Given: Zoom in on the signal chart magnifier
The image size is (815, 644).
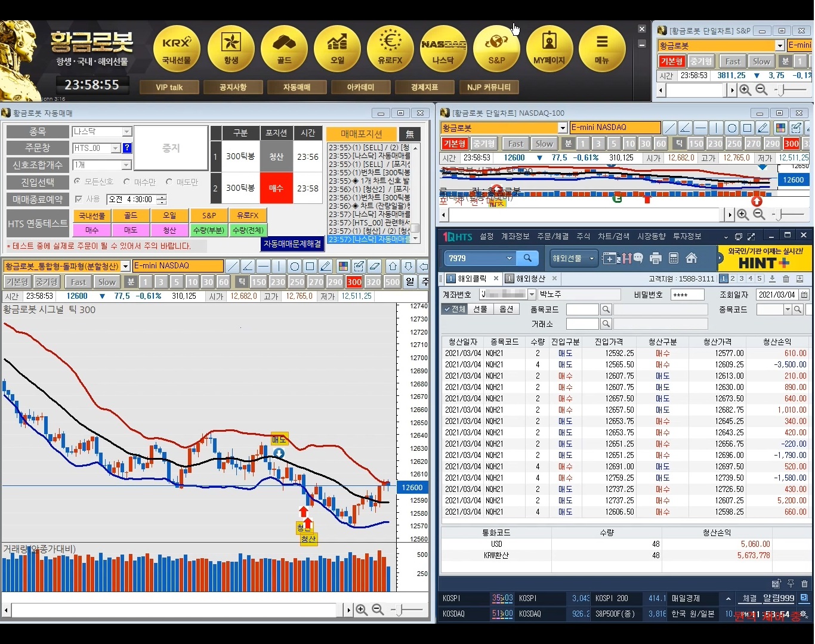Looking at the screenshot, I should (361, 609).
